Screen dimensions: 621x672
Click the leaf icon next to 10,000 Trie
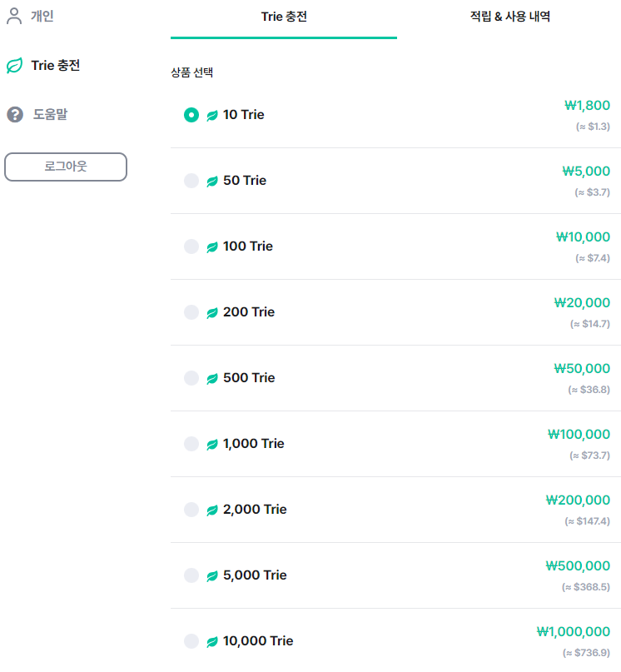[x=212, y=641]
